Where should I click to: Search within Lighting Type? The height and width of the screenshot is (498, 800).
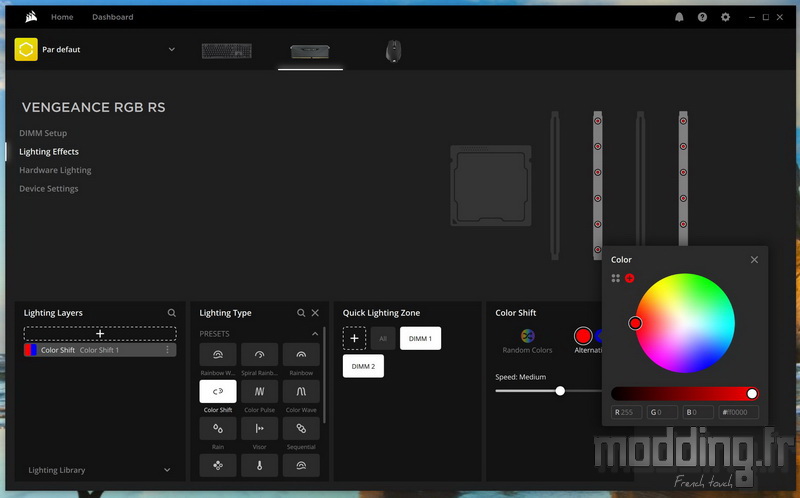pyautogui.click(x=301, y=313)
